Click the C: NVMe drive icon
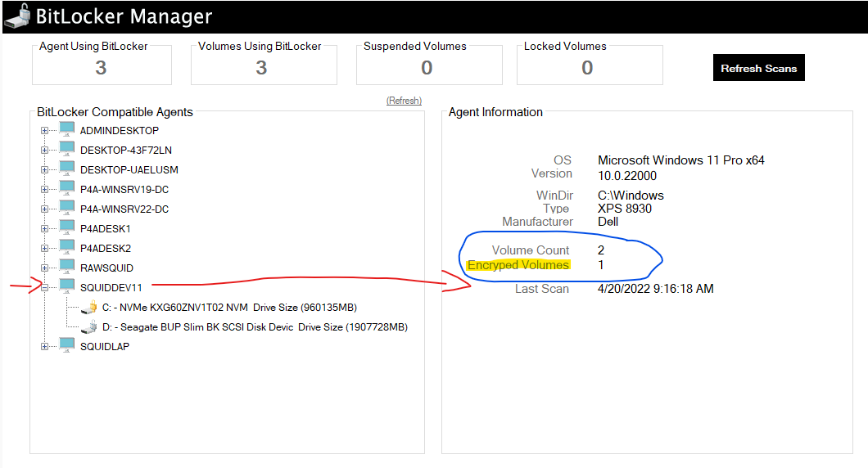This screenshot has height=468, width=868. [x=89, y=308]
